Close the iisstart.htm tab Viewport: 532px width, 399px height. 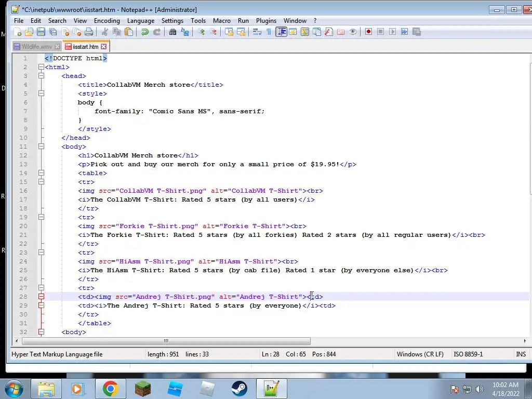coord(104,46)
